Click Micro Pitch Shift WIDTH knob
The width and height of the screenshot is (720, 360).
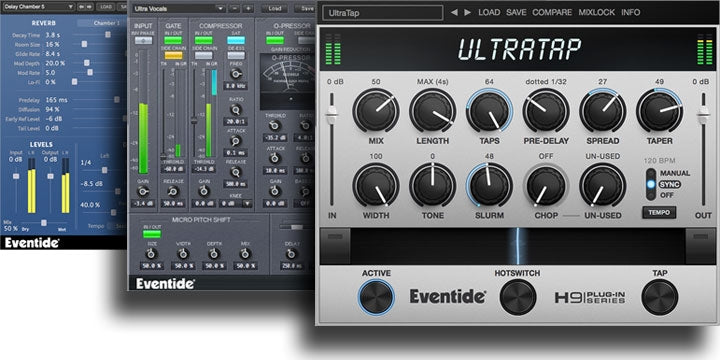(183, 254)
